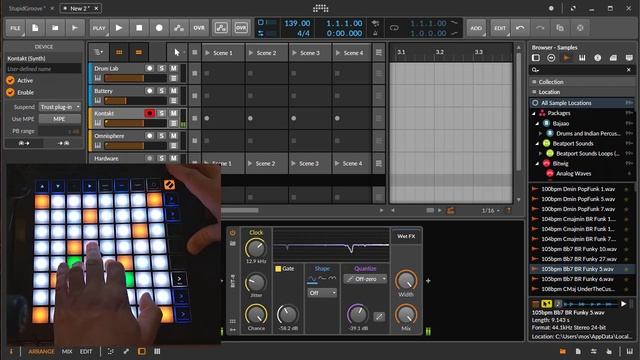
Task: Click the Play transport button
Action: tap(119, 28)
